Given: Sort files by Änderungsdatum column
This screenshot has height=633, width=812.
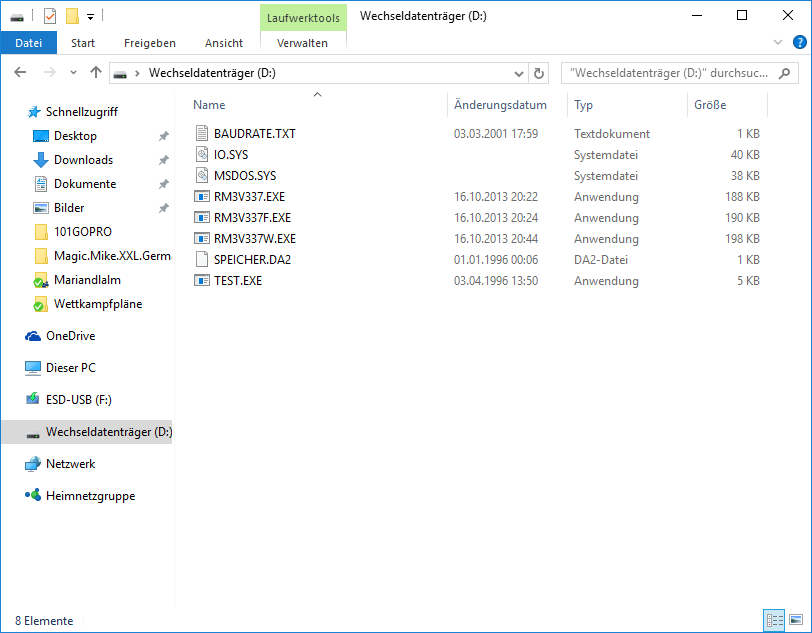Looking at the screenshot, I should 500,105.
